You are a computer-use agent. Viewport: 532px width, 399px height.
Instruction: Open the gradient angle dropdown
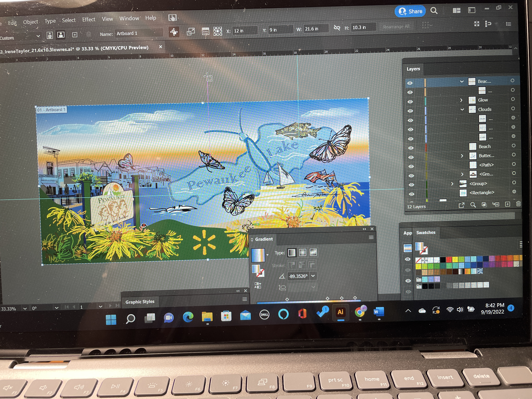(313, 276)
